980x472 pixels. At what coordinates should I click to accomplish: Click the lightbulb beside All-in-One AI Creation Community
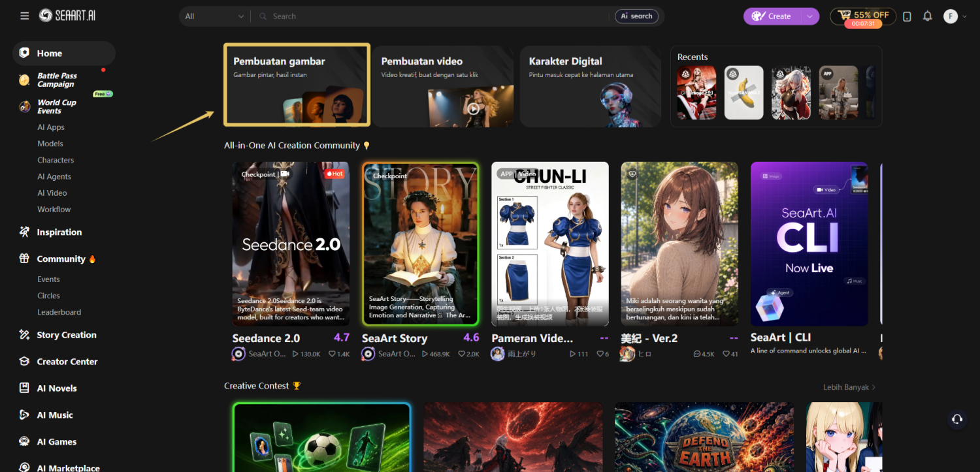coord(367,146)
